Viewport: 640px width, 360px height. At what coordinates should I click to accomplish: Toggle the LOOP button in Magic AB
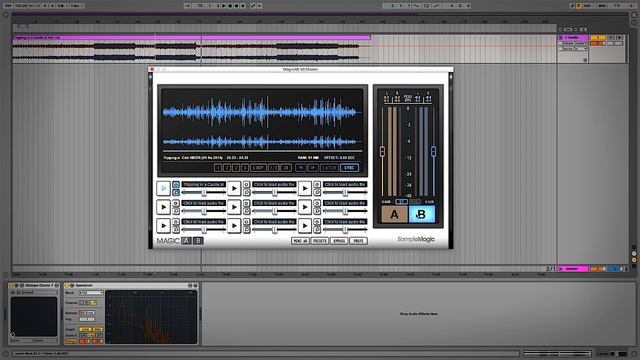coord(258,168)
